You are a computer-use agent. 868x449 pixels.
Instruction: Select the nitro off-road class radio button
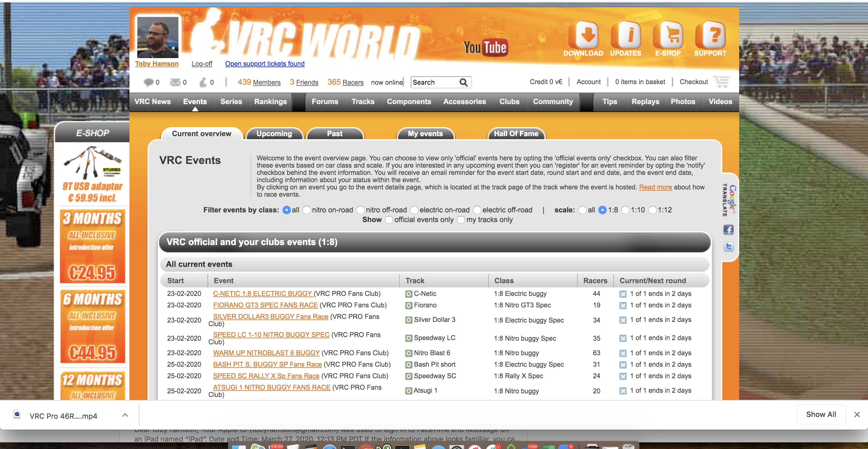[360, 210]
